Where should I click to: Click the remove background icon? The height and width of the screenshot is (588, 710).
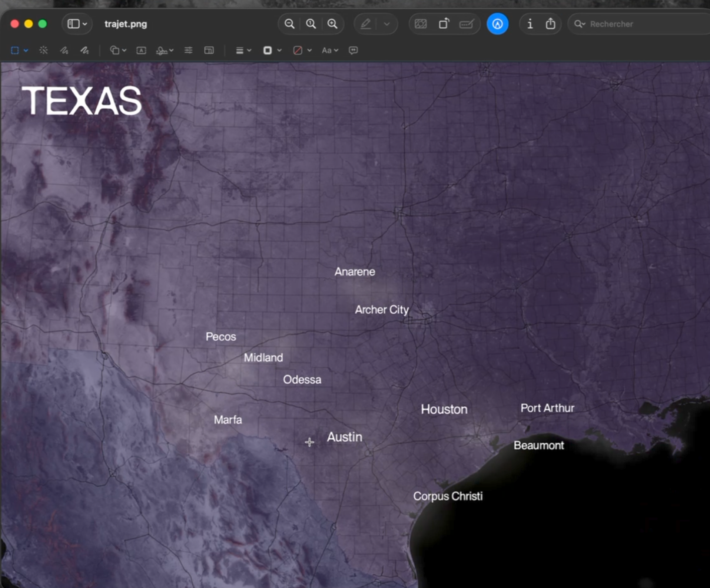click(x=421, y=24)
